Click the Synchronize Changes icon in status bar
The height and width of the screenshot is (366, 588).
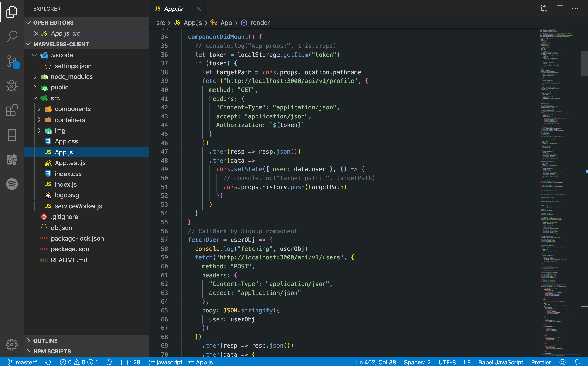tap(48, 362)
